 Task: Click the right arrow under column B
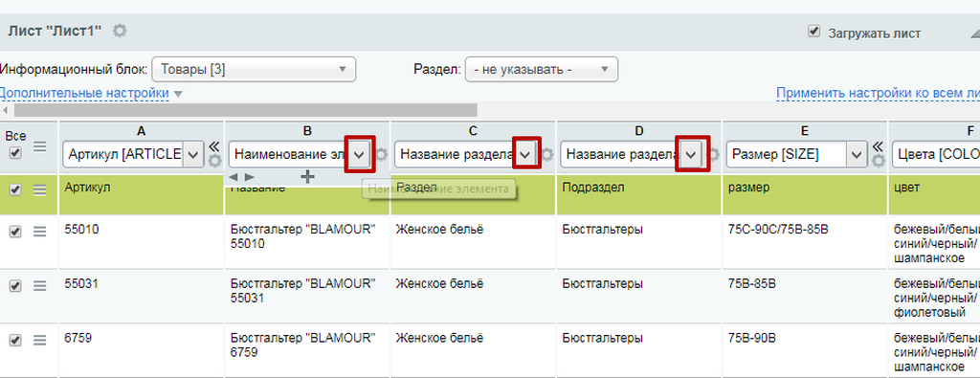tap(250, 177)
